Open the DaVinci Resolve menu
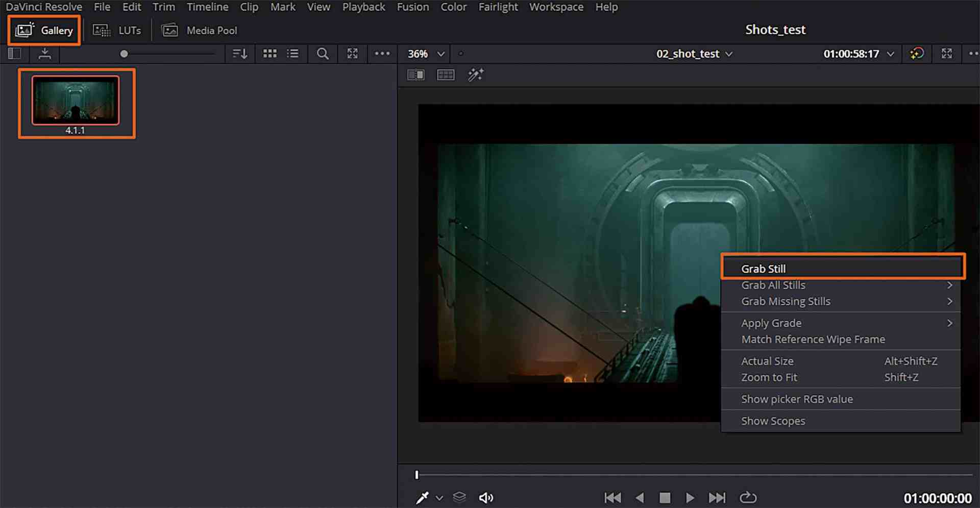 point(44,7)
